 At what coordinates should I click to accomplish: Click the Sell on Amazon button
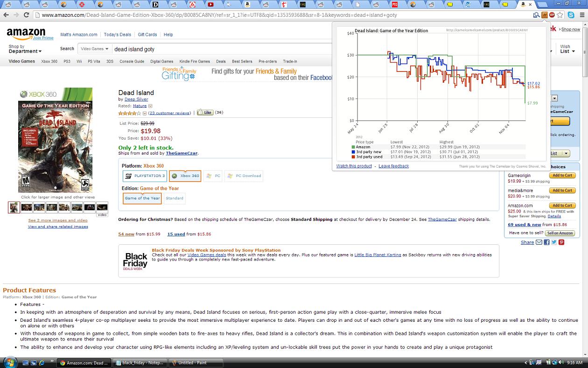pyautogui.click(x=560, y=233)
